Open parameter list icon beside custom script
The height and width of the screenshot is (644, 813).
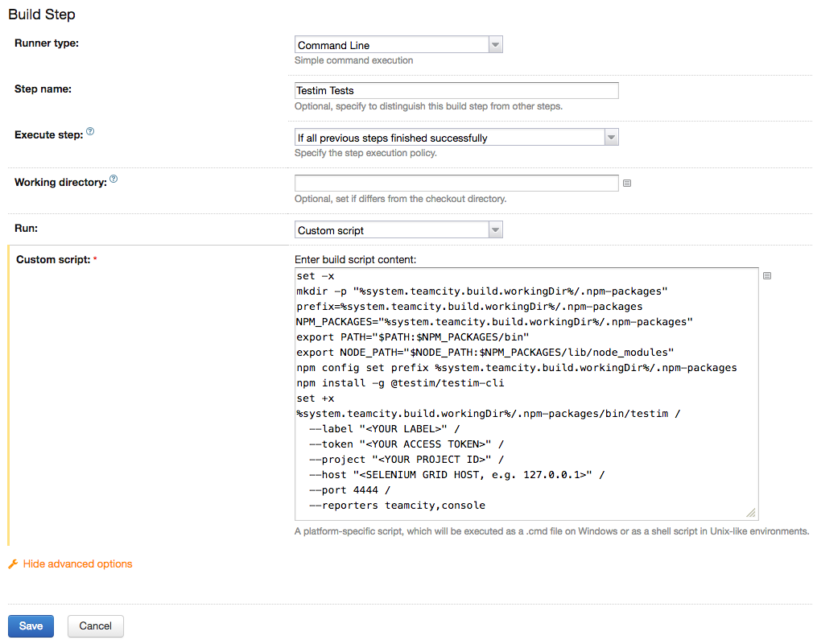767,276
